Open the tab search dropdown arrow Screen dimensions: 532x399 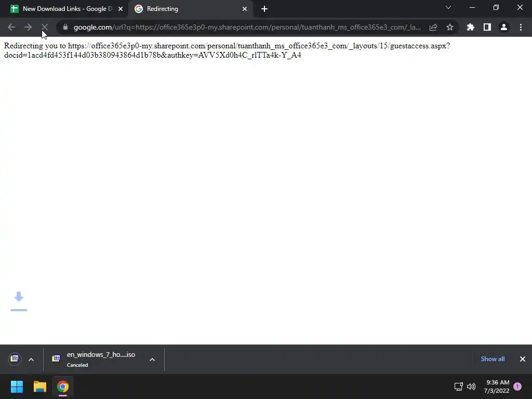point(448,7)
